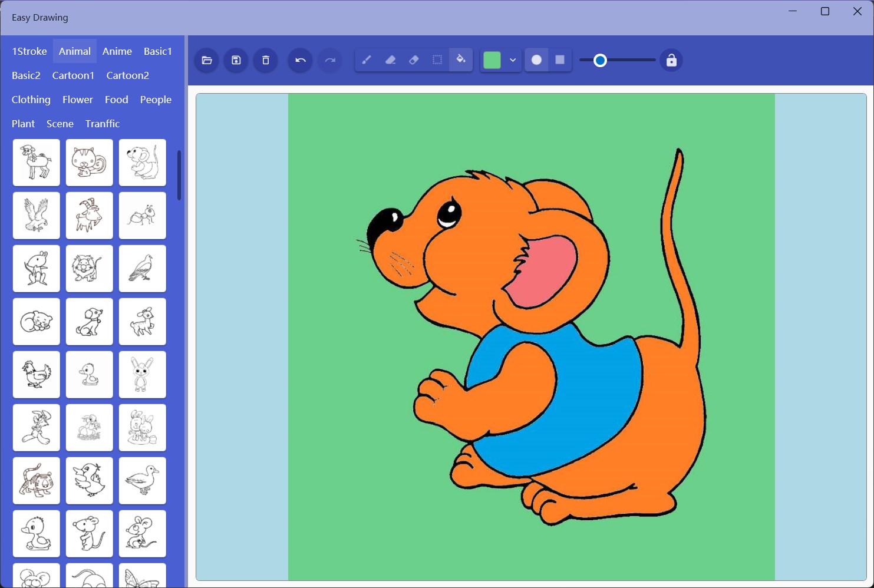Viewport: 874px width, 588px height.
Task: Select the squirrel template thumbnail
Action: (89, 162)
